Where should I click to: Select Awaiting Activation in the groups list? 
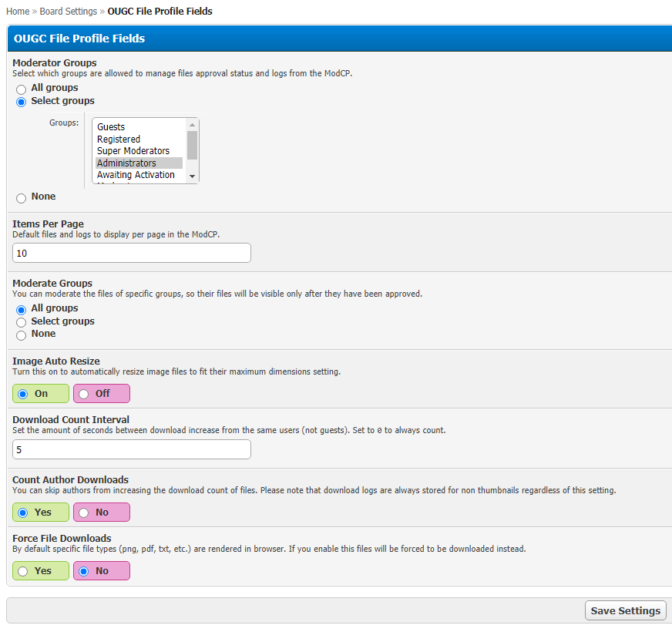[x=136, y=175]
